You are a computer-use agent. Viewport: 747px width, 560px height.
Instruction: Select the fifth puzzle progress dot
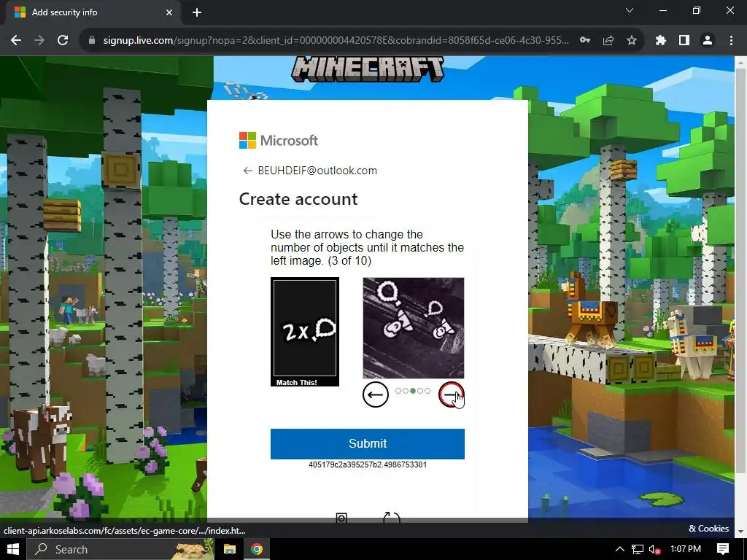point(427,391)
